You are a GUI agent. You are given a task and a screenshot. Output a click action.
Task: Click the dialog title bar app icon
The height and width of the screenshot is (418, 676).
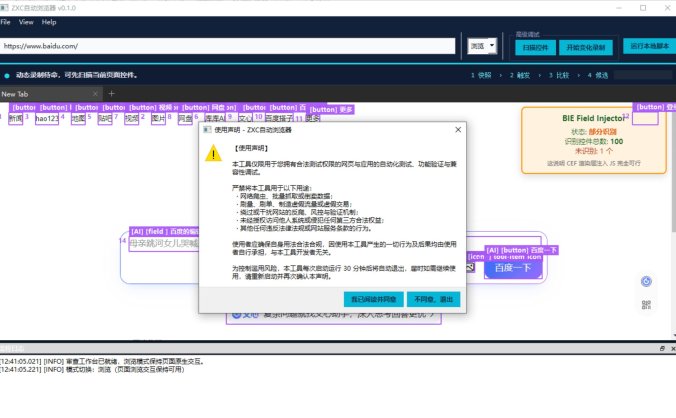click(x=207, y=130)
